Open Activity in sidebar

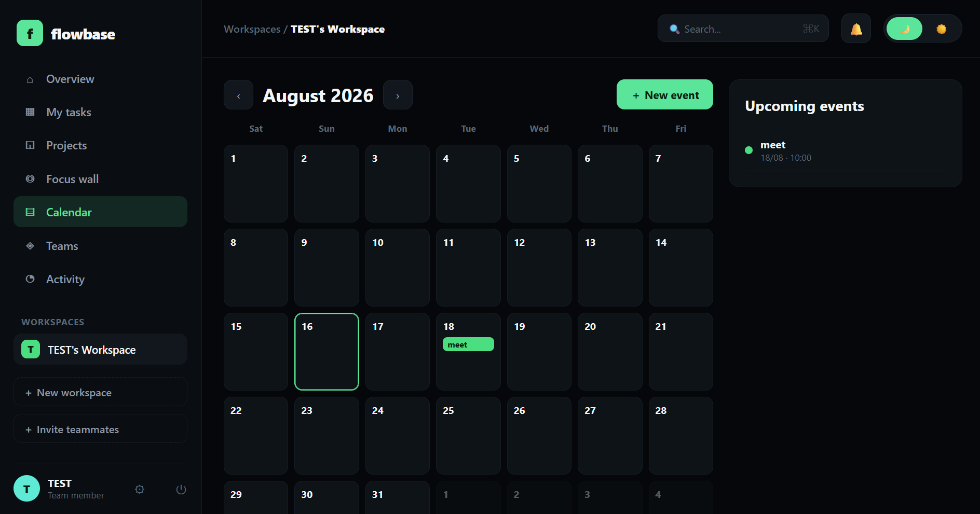100,279
